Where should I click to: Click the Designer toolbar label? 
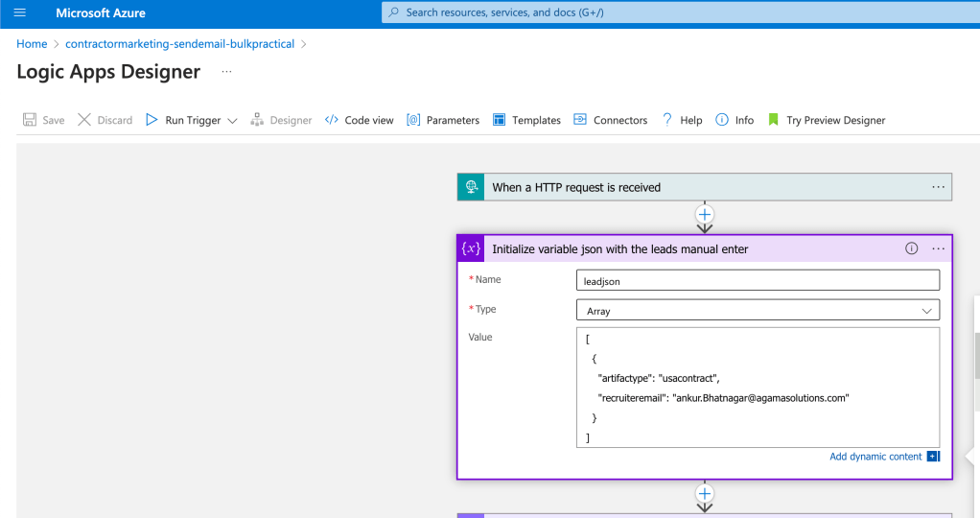click(x=291, y=120)
